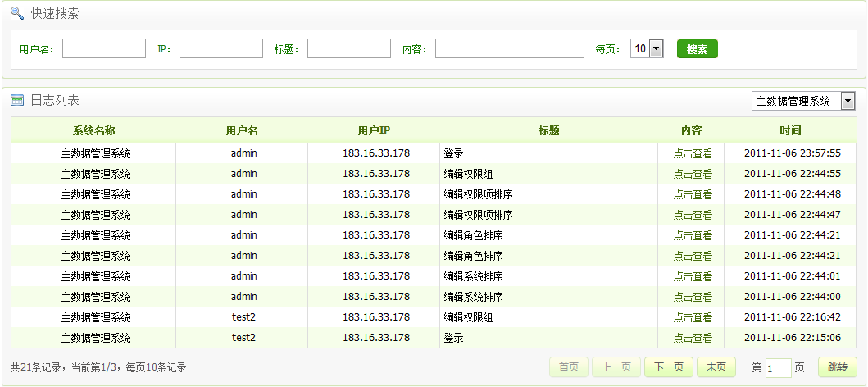Select the time cell 2011-11-06 23:57:55

tap(792, 153)
